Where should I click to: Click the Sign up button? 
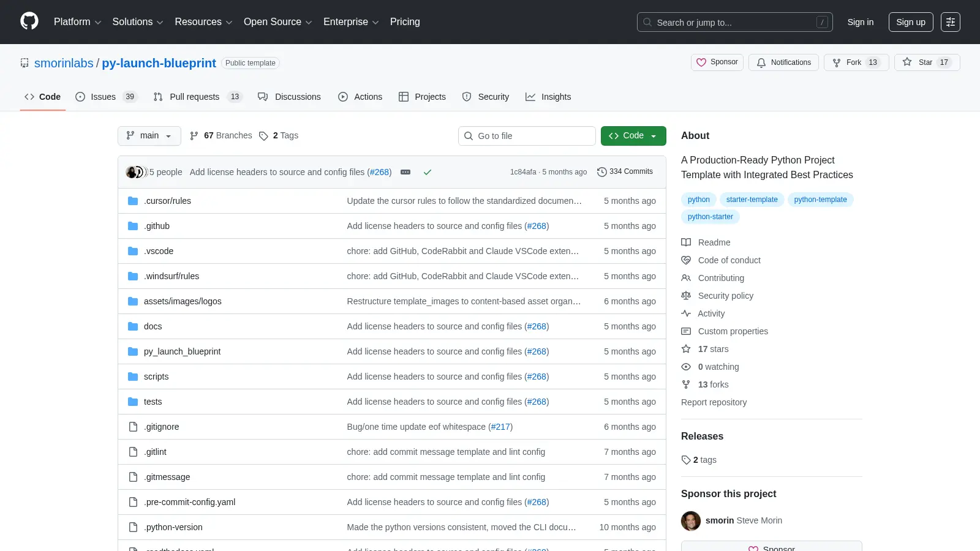(x=911, y=22)
